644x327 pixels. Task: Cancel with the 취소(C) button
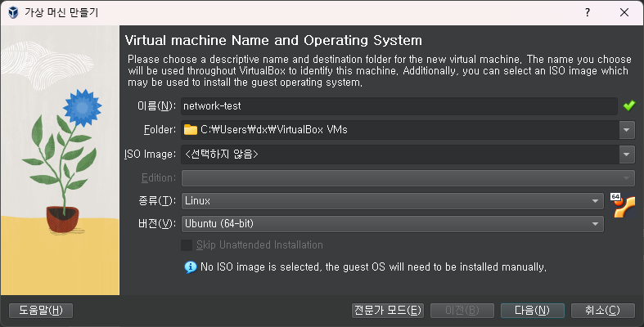click(x=603, y=310)
